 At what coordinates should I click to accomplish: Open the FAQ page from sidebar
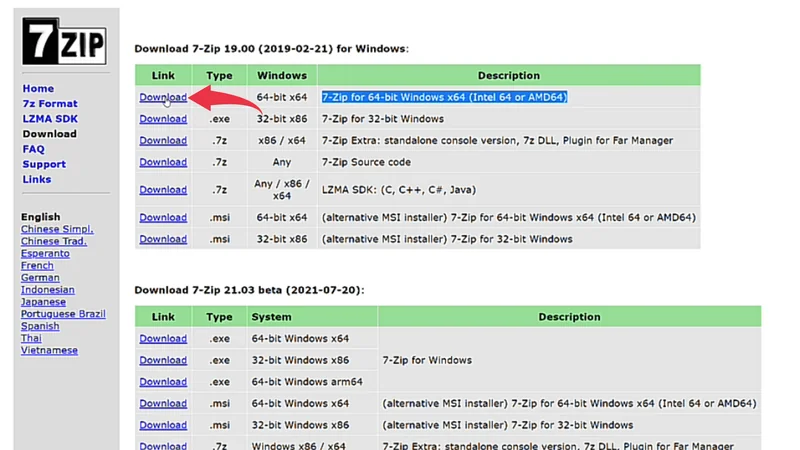33,149
